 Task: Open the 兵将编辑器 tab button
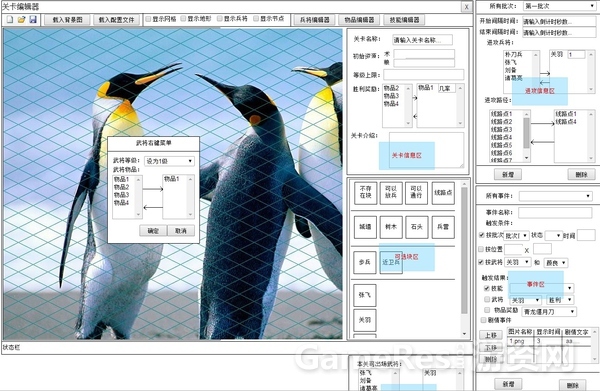pyautogui.click(x=315, y=20)
